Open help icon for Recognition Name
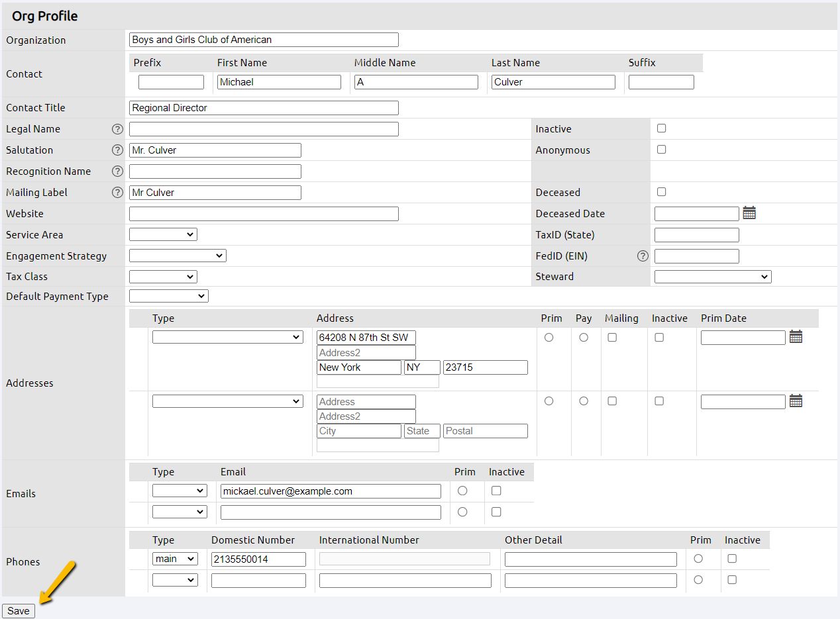The width and height of the screenshot is (840, 619). pos(117,171)
